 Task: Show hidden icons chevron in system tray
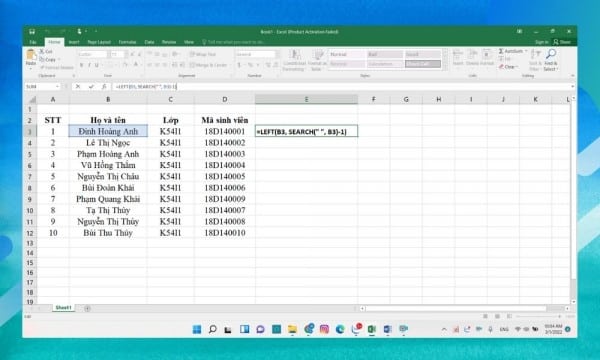point(444,329)
